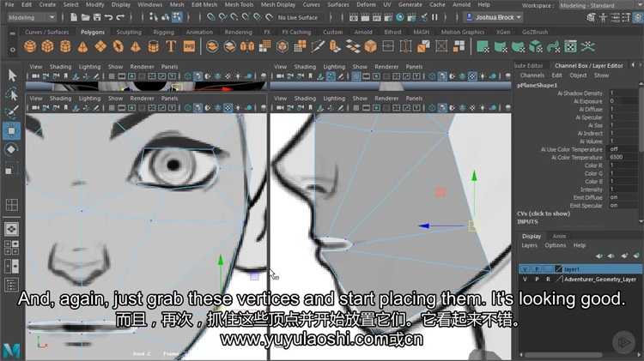Click the Ai Color Temperature value field
This screenshot has width=644, height=361.
coord(623,157)
